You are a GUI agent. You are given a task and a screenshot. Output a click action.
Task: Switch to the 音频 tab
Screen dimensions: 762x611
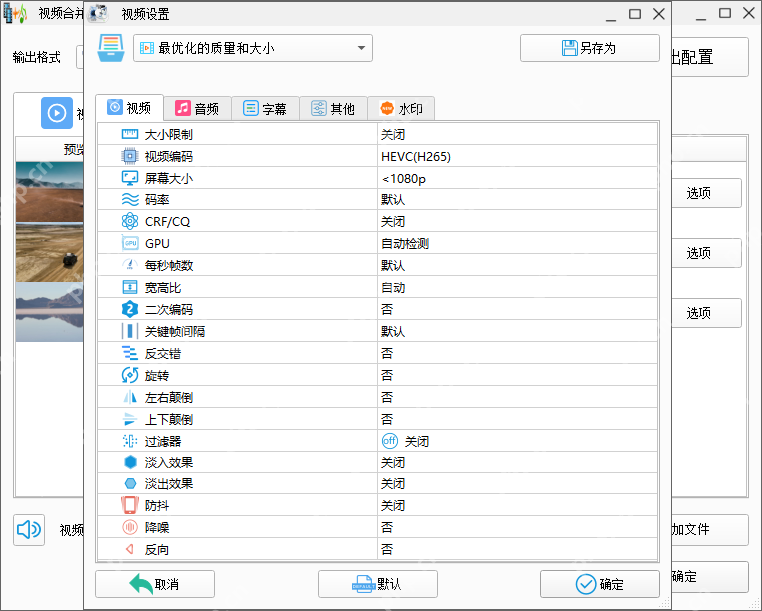197,108
